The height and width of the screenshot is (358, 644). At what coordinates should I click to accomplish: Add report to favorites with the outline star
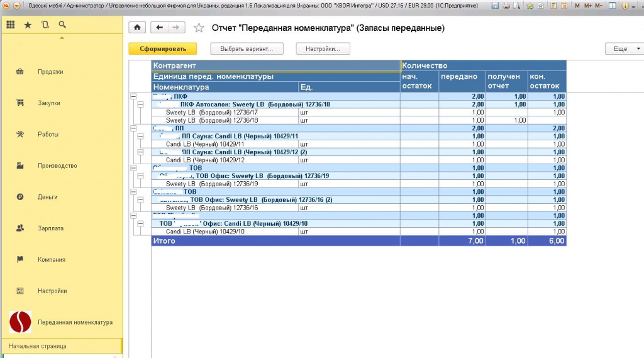(199, 28)
